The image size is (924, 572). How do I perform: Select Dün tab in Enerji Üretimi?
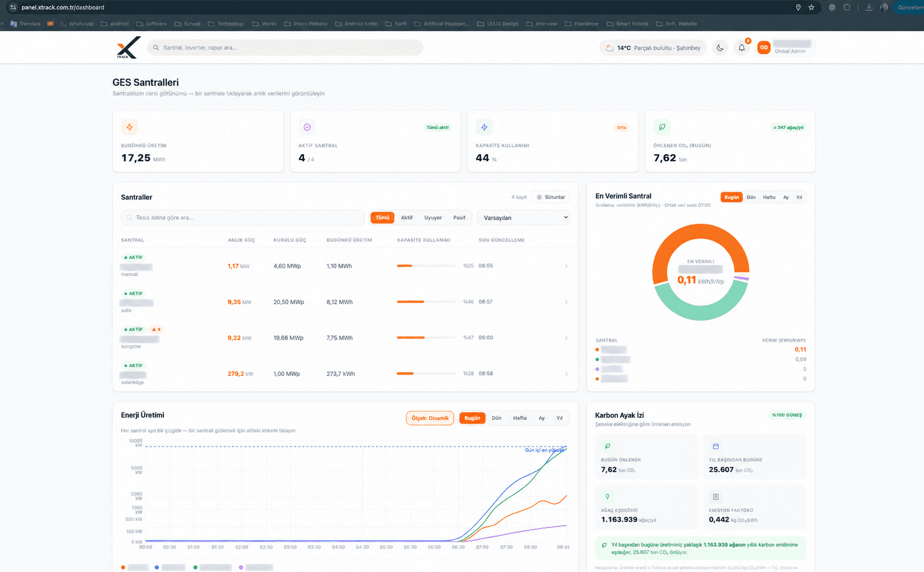pos(497,418)
